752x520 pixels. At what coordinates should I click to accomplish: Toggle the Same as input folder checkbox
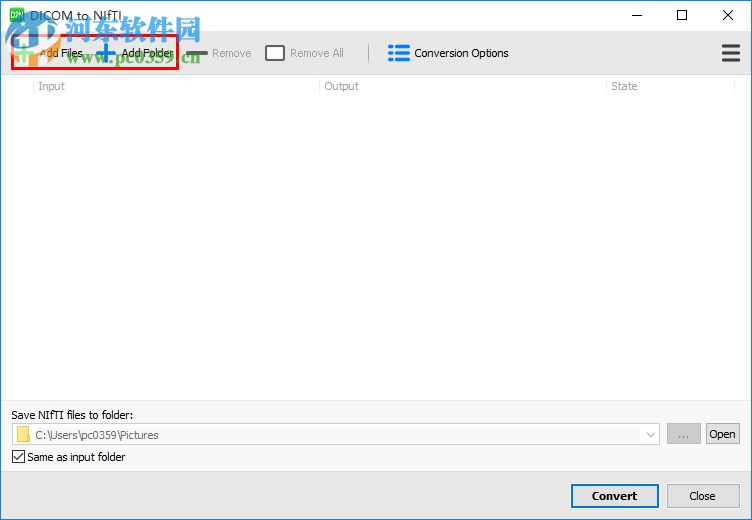click(18, 457)
